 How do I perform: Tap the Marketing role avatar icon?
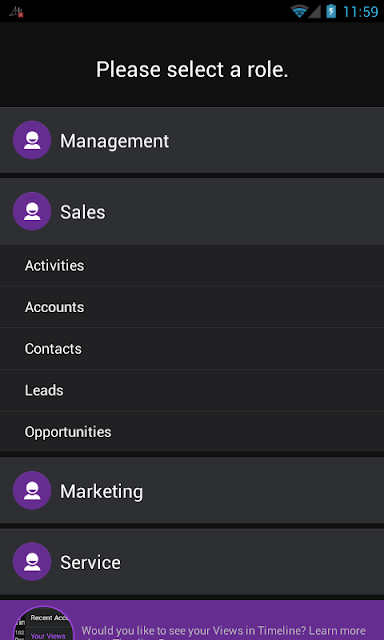click(x=32, y=490)
